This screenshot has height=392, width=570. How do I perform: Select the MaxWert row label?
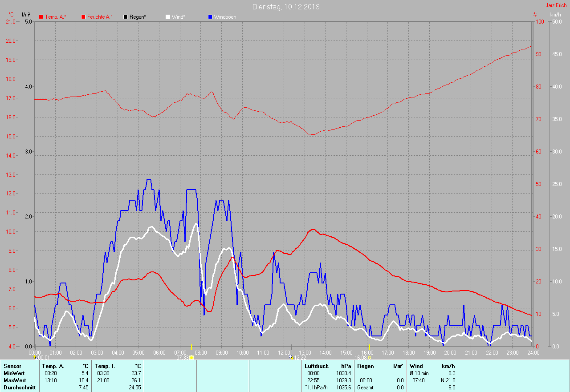coord(14,380)
